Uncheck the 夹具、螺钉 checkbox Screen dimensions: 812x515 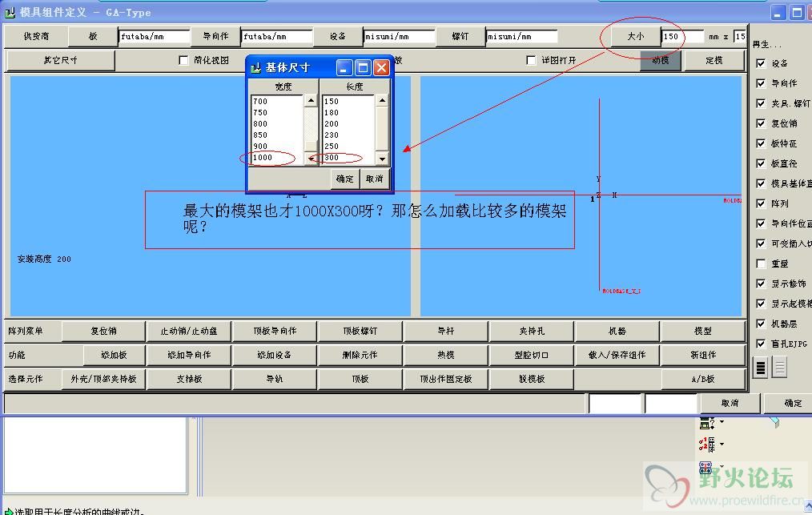(761, 103)
